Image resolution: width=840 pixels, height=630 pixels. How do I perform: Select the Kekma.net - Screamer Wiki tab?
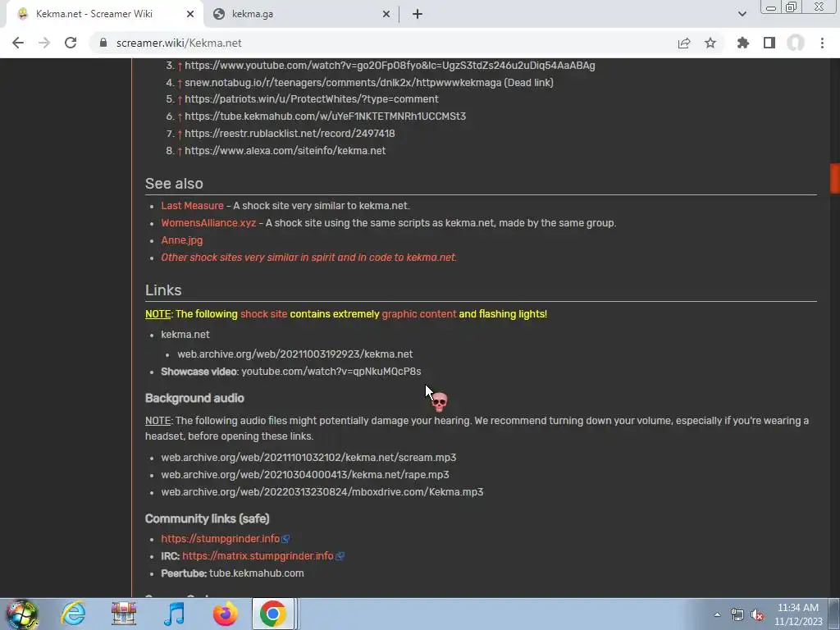click(104, 14)
